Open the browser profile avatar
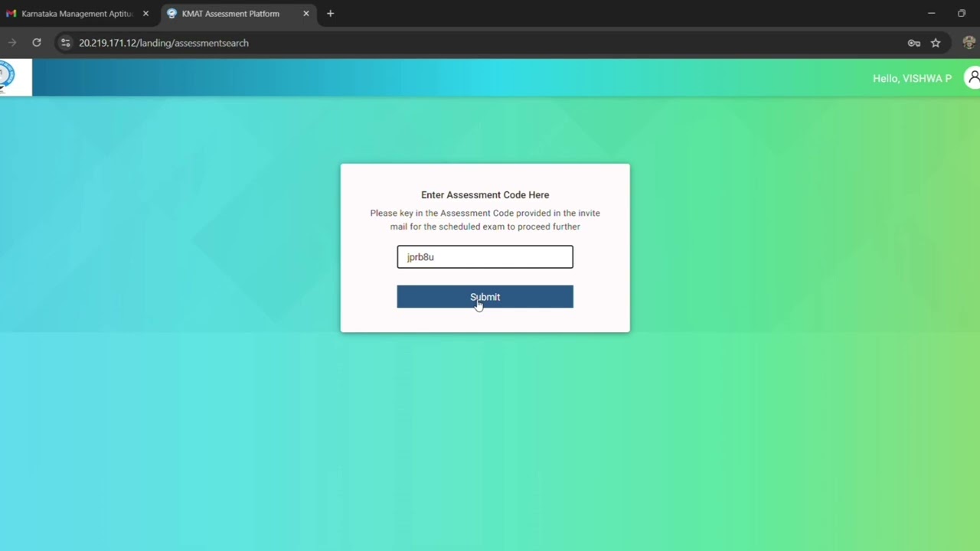This screenshot has height=551, width=980. point(969,43)
